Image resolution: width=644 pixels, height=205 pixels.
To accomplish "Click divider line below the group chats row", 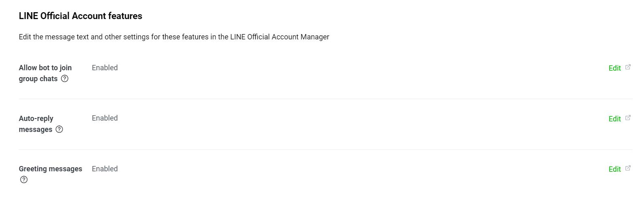I will coord(325,99).
